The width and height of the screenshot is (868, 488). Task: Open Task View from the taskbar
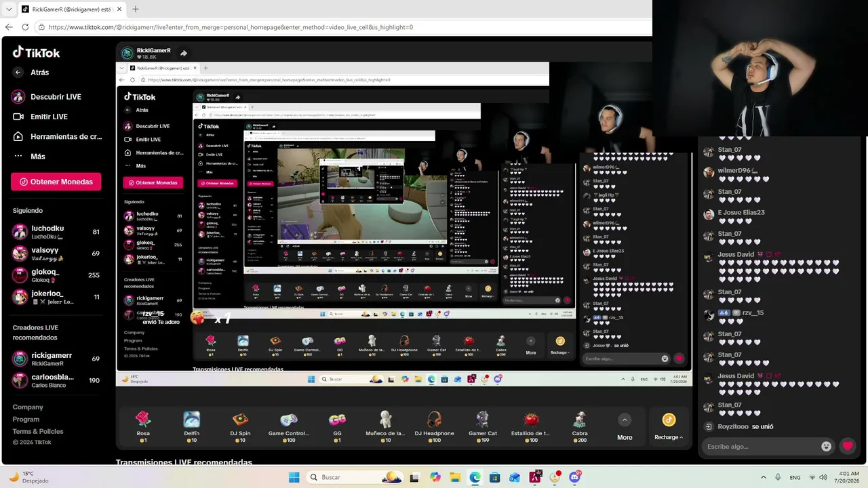415,477
